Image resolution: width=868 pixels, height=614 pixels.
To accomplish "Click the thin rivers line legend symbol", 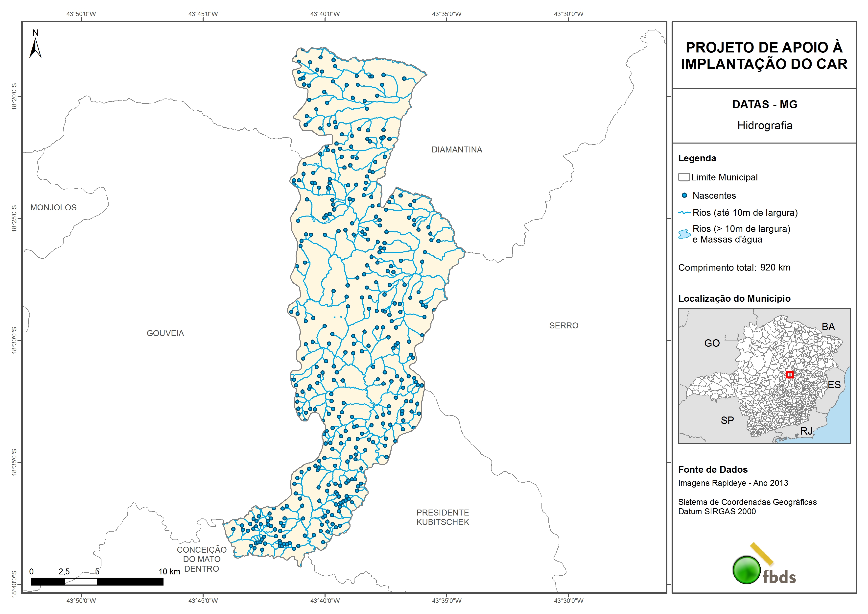I will tap(684, 213).
